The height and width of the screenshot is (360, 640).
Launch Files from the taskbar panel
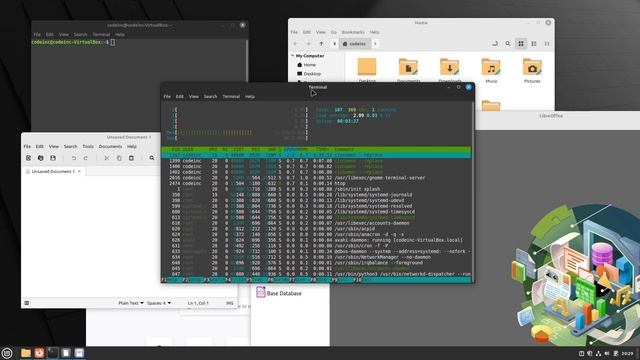coord(26,353)
